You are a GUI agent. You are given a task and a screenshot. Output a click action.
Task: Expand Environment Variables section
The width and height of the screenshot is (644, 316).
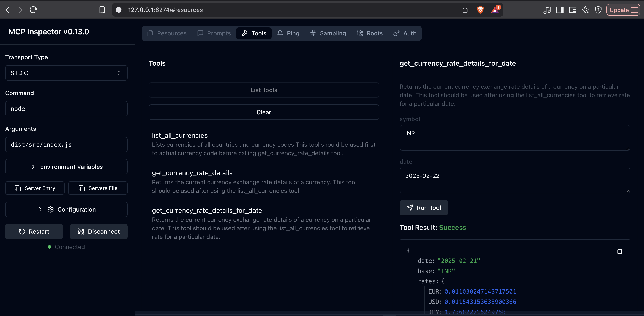pyautogui.click(x=66, y=167)
